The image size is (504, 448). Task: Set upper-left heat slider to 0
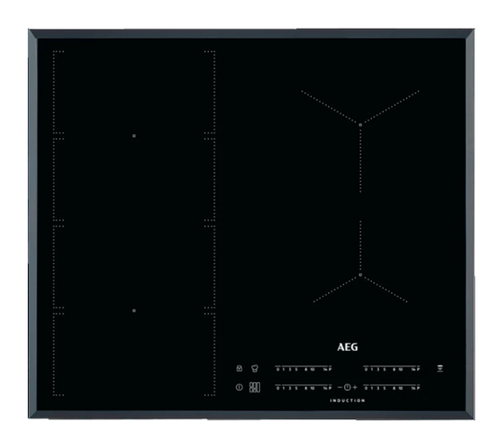[x=277, y=369]
